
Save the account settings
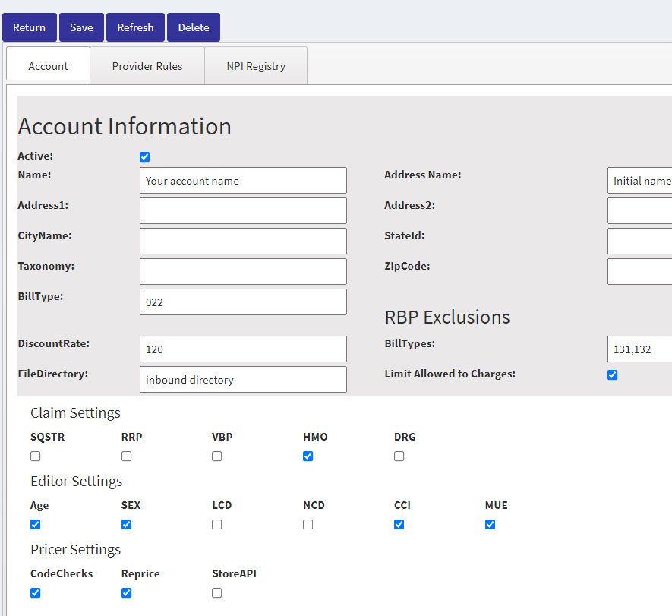tap(81, 27)
